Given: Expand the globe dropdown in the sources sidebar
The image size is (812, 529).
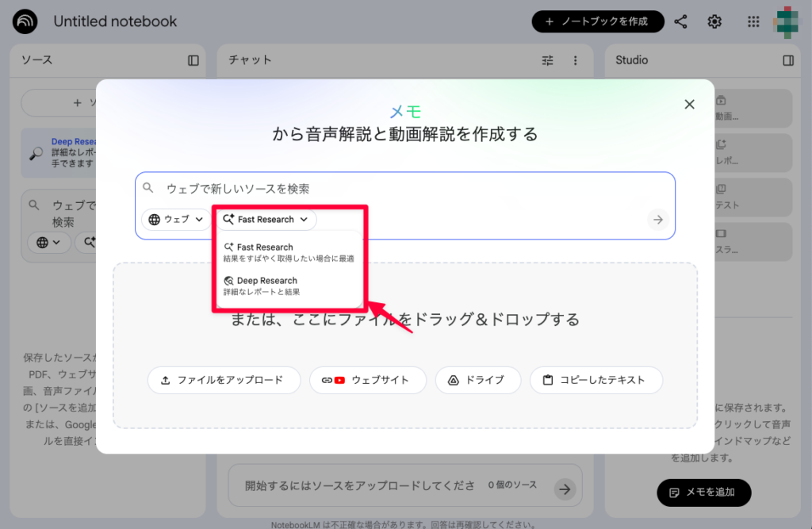Looking at the screenshot, I should [x=49, y=243].
